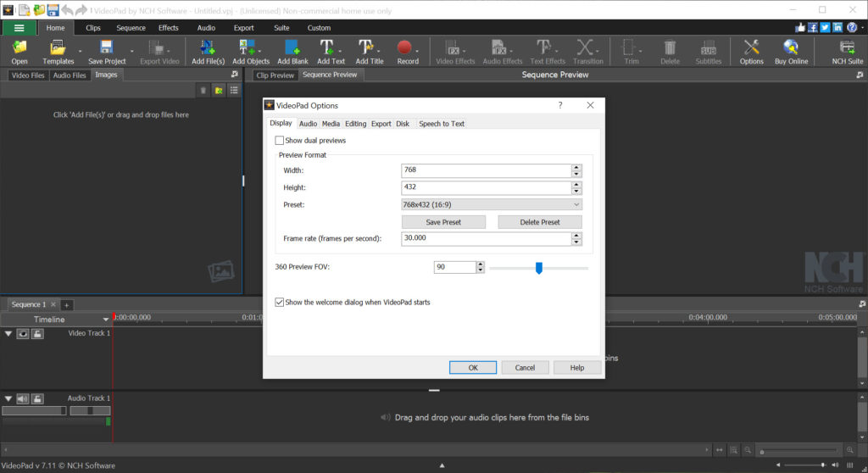Enable Show dual previews checkbox
This screenshot has height=473, width=868.
coord(280,141)
